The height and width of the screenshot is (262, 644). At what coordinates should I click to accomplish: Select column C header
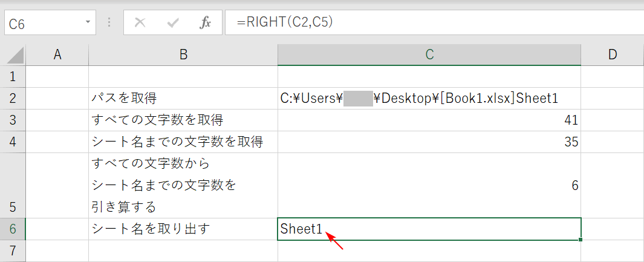click(429, 54)
